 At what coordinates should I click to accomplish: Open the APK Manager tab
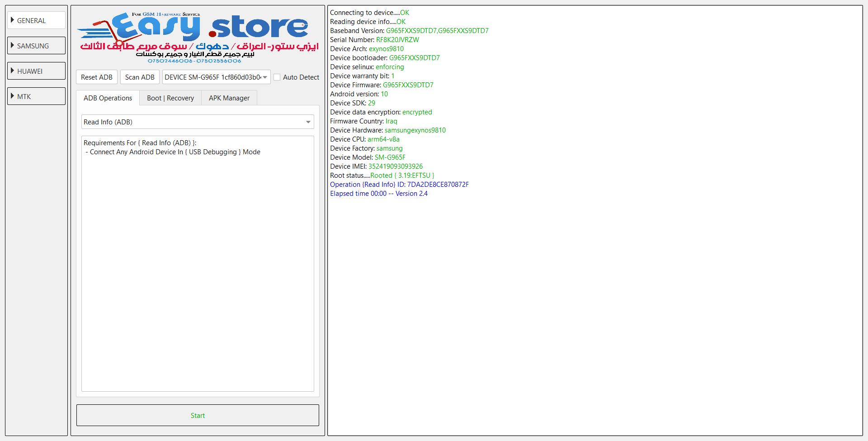pyautogui.click(x=229, y=98)
